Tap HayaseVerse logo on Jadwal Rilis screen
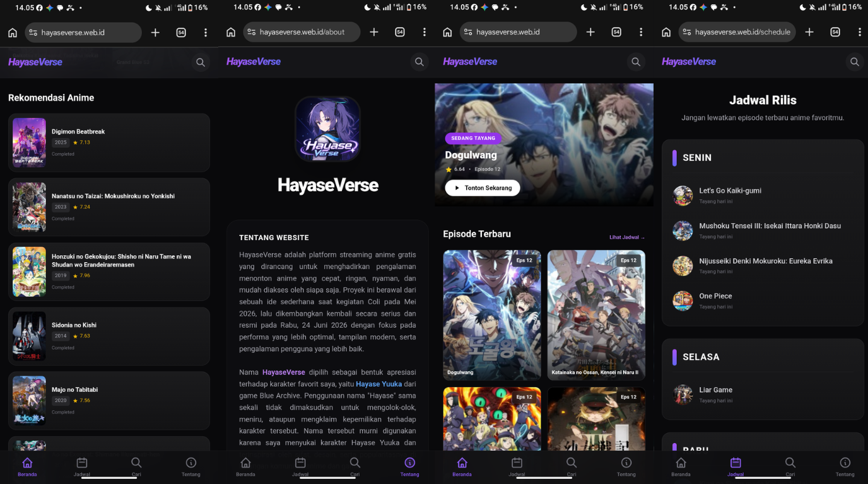The width and height of the screenshot is (868, 484). tap(689, 62)
